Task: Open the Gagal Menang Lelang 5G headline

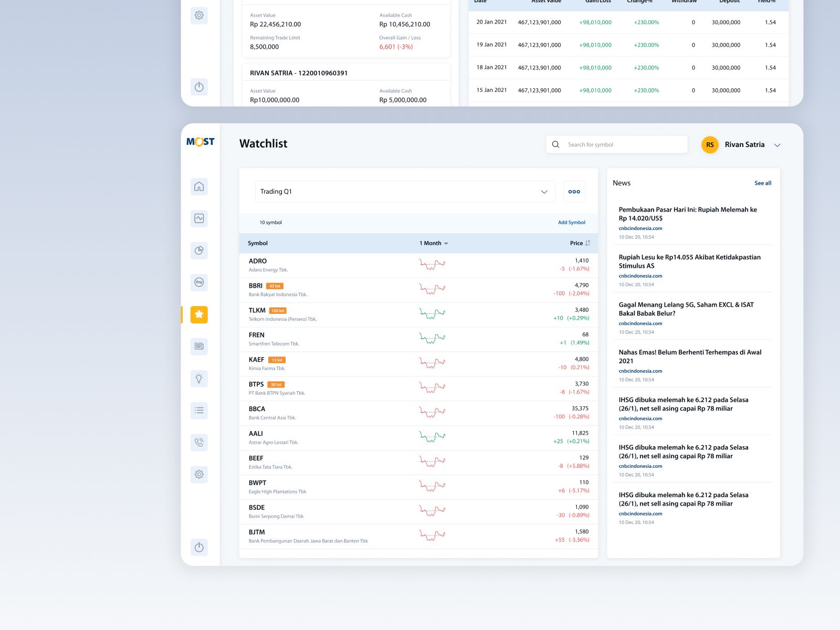Action: point(686,309)
